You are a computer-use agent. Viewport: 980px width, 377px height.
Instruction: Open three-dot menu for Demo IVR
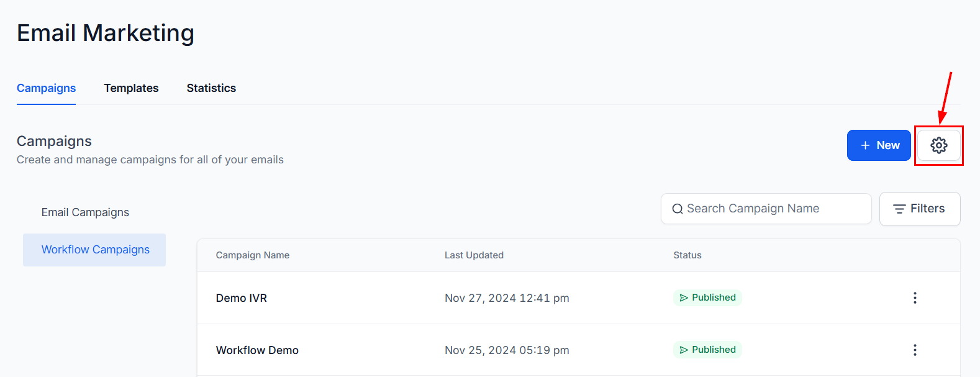[915, 298]
